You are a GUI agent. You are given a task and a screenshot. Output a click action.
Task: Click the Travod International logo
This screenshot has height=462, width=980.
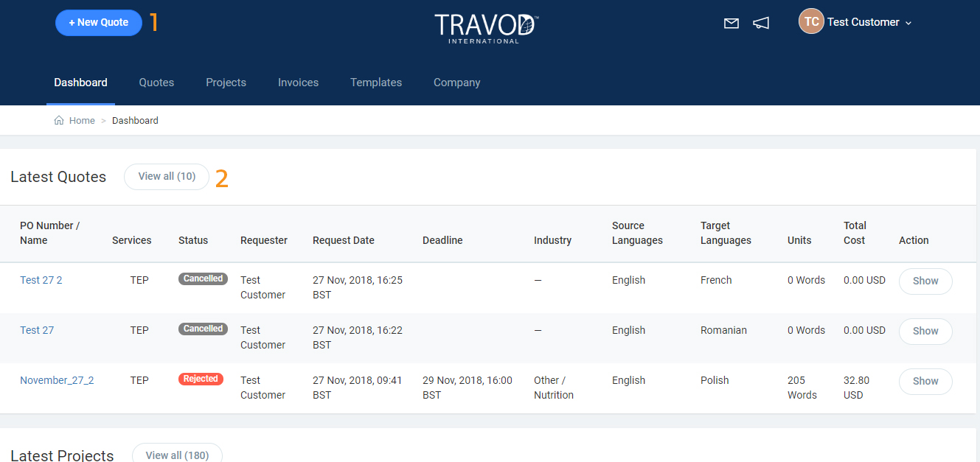click(486, 27)
